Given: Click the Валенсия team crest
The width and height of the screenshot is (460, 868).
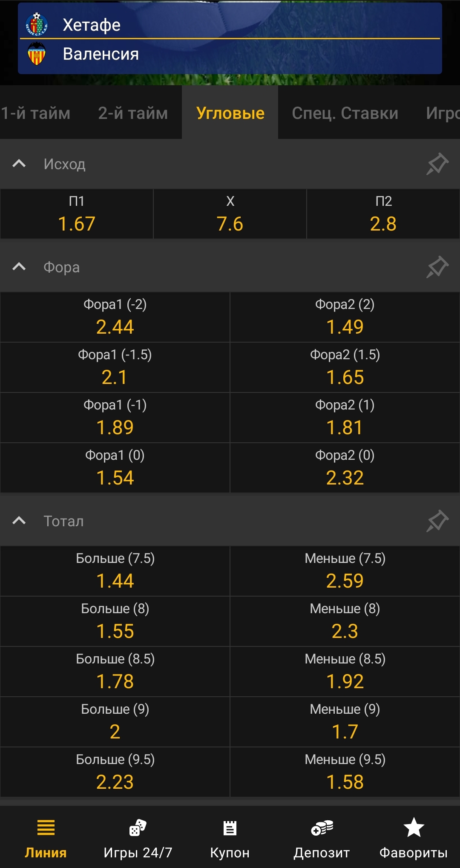Looking at the screenshot, I should point(37,54).
